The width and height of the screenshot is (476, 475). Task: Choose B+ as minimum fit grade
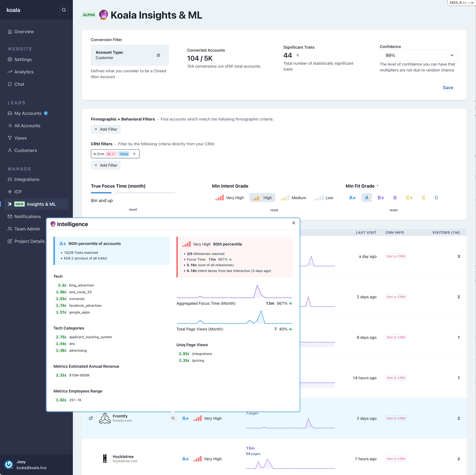click(381, 198)
